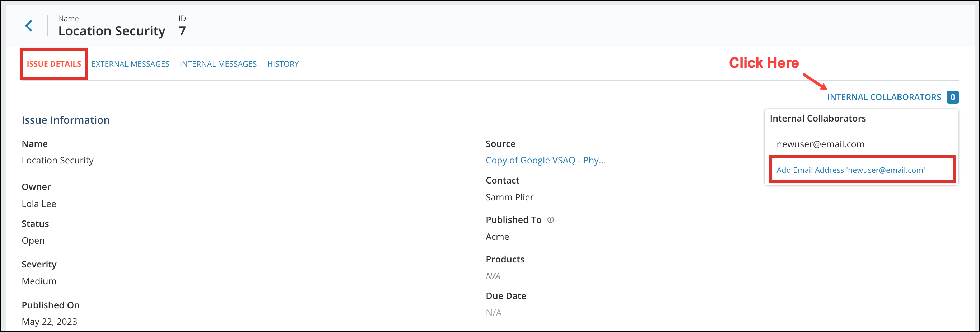
Task: Click the issue ID value 7
Action: [x=182, y=31]
